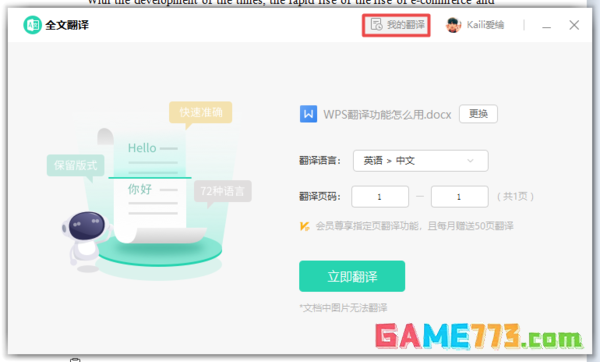Click the 翻译页码 label

tap(320, 197)
